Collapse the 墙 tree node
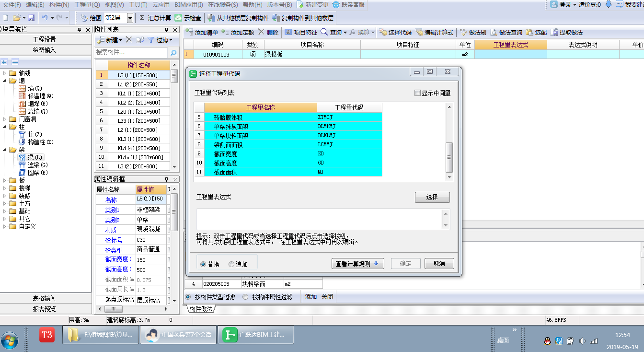The image size is (644, 352). point(5,81)
